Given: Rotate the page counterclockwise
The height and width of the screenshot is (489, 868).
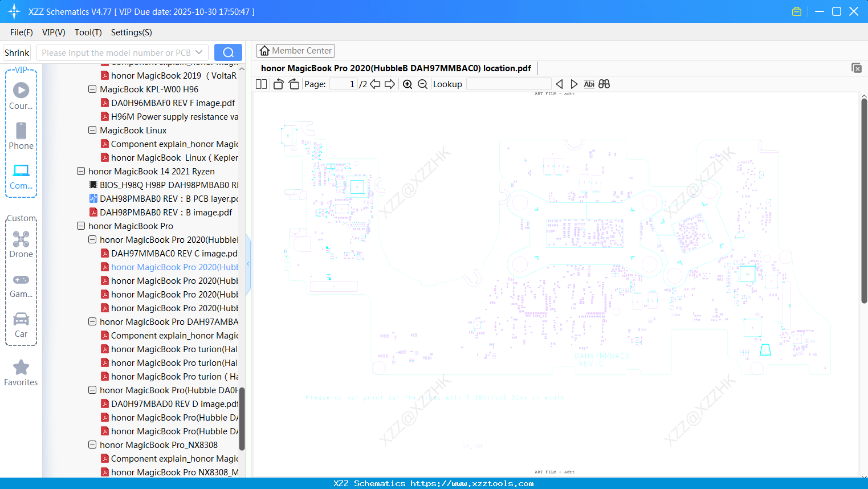Looking at the screenshot, I should [x=278, y=84].
